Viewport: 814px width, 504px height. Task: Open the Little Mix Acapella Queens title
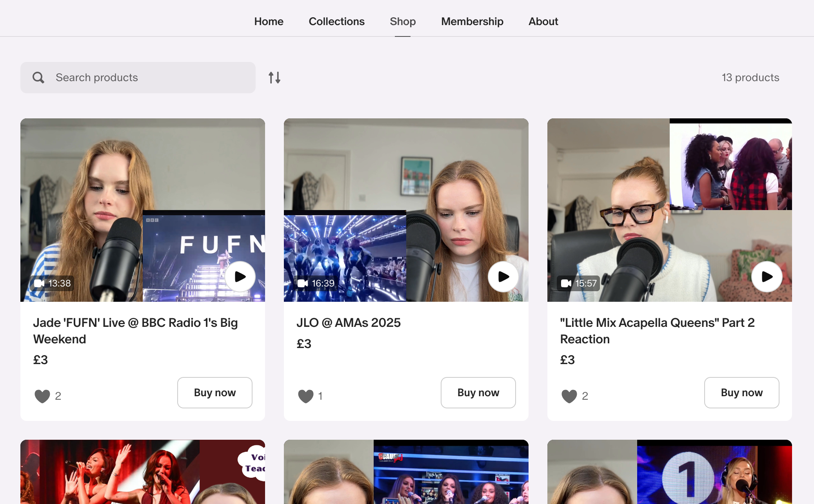(x=657, y=331)
